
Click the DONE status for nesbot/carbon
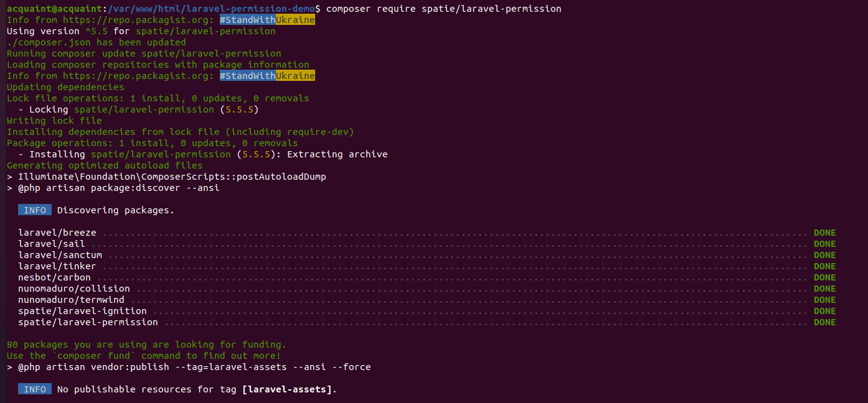(824, 277)
